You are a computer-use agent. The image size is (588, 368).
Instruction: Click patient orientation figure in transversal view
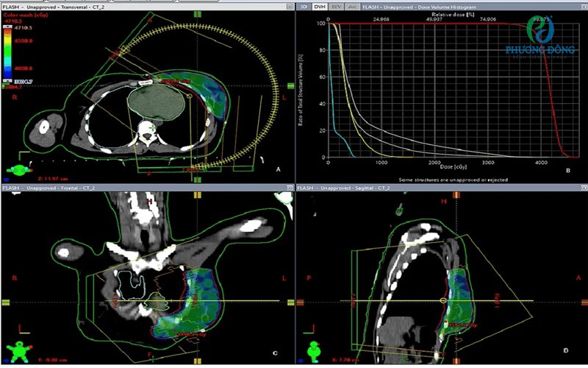20,171
